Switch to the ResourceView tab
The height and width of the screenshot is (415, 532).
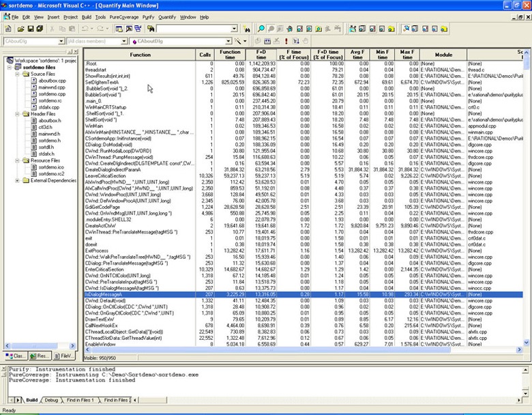point(40,356)
